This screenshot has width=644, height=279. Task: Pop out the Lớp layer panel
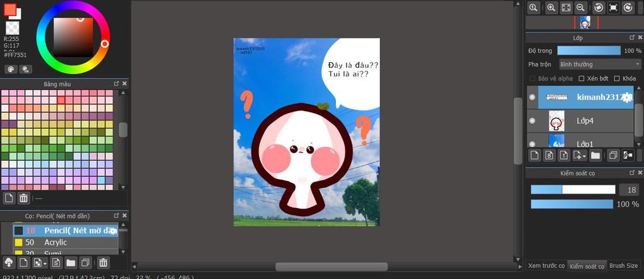point(632,37)
